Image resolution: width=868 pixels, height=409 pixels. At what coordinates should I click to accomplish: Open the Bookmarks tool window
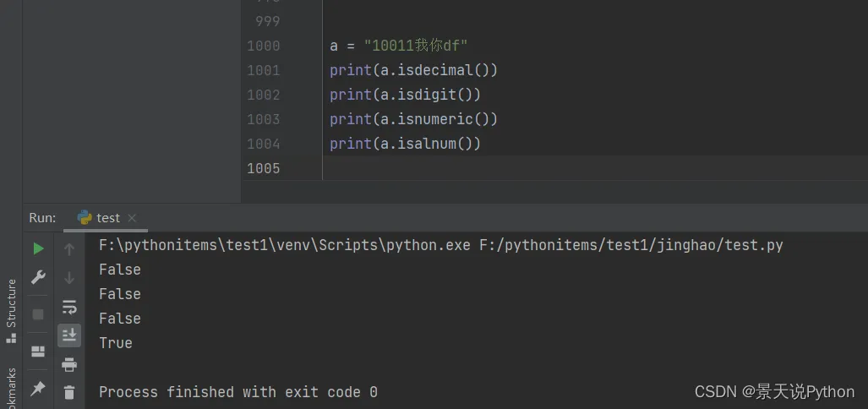tap(11, 387)
